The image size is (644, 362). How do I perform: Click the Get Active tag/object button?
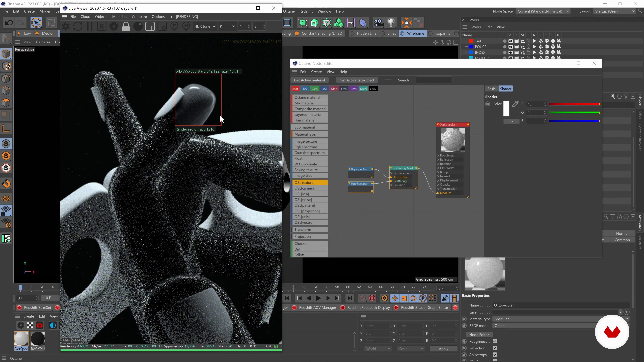357,80
